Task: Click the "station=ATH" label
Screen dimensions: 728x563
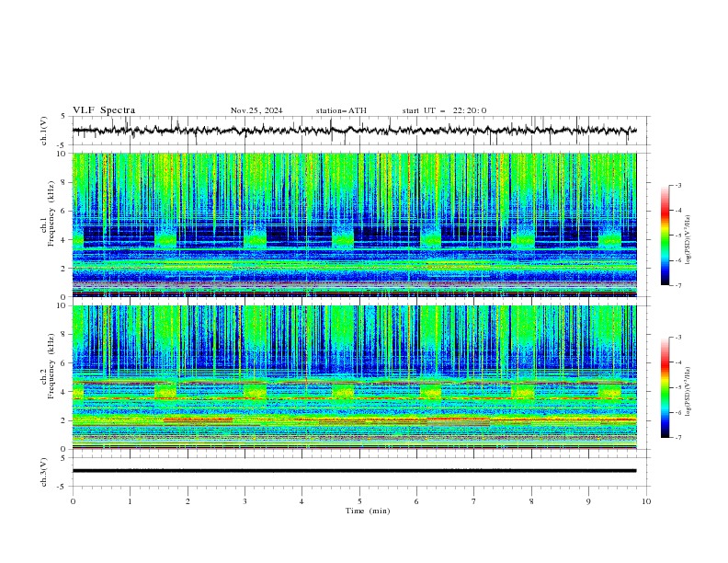Action: [341, 110]
